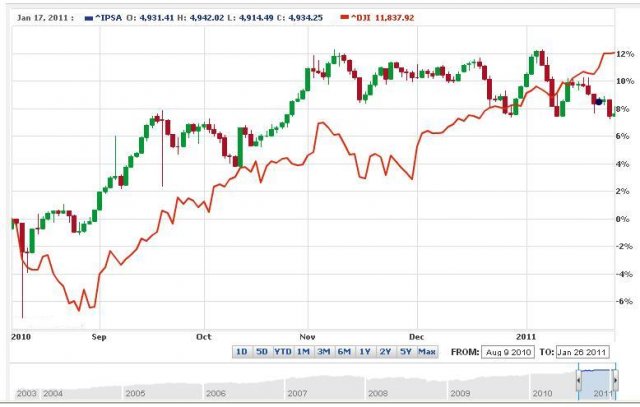Image resolution: width=640 pixels, height=407 pixels.
Task: Click the right handle of range slider
Action: [x=615, y=380]
